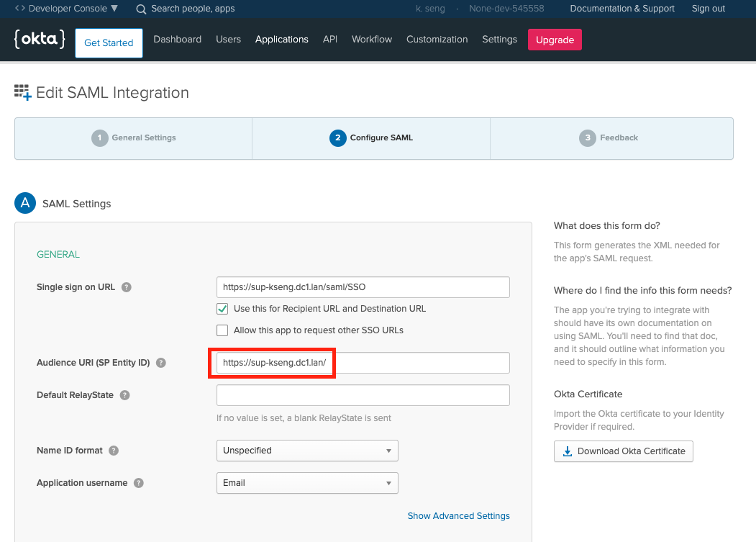Open the Dashboard menu
This screenshot has height=542, width=756.
coord(178,40)
